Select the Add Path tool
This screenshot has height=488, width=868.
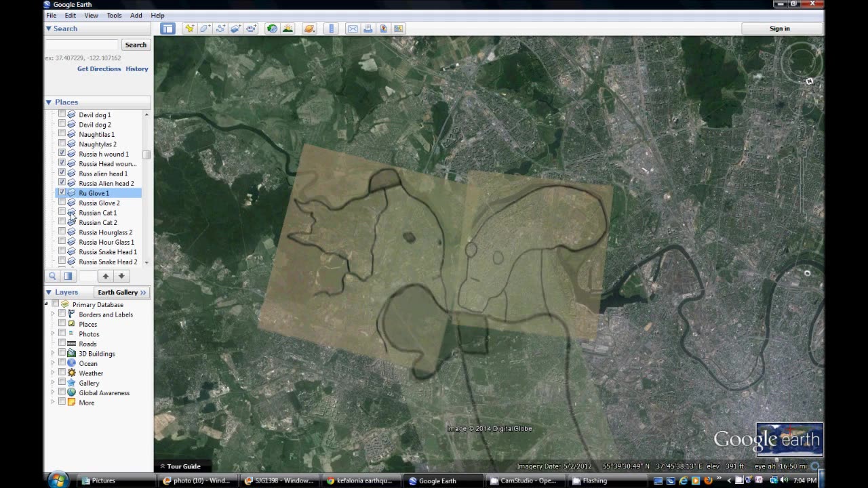tap(220, 28)
